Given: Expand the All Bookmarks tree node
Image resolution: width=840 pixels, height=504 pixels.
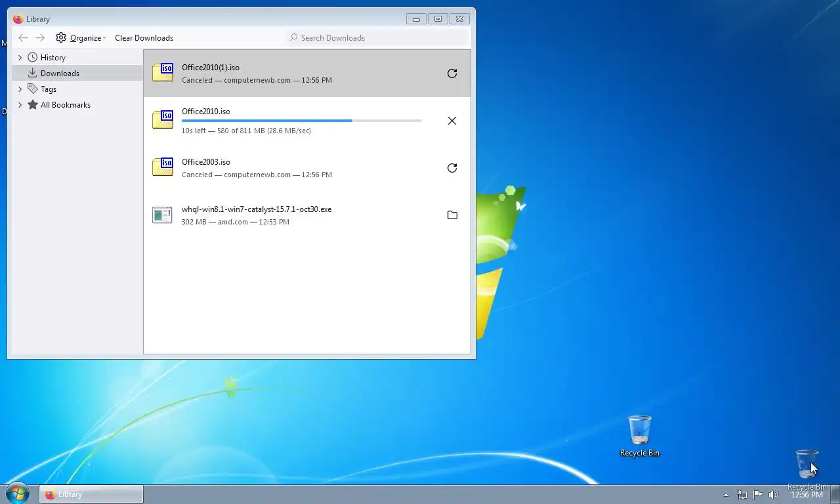Looking at the screenshot, I should (20, 104).
